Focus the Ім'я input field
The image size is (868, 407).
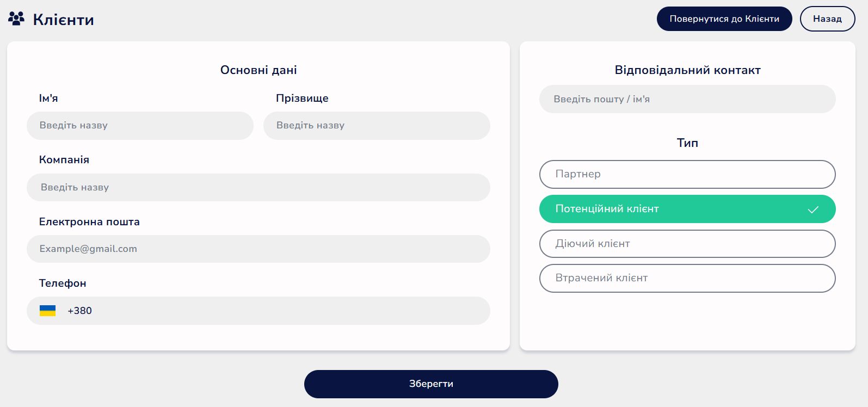pos(140,126)
